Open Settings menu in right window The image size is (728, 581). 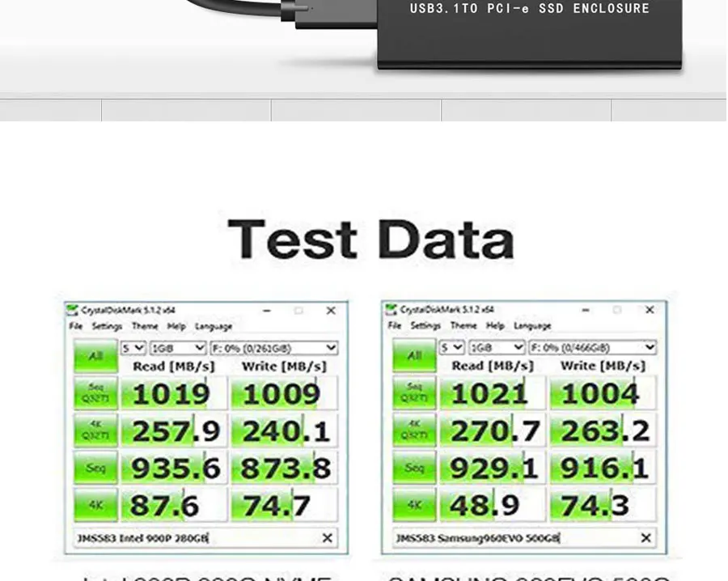coord(425,325)
